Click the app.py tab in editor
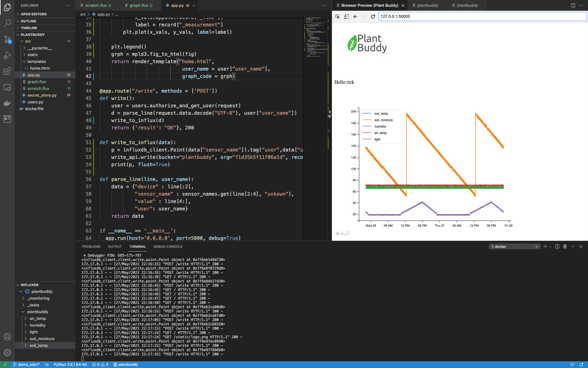This screenshot has height=368, width=588. 178,5
